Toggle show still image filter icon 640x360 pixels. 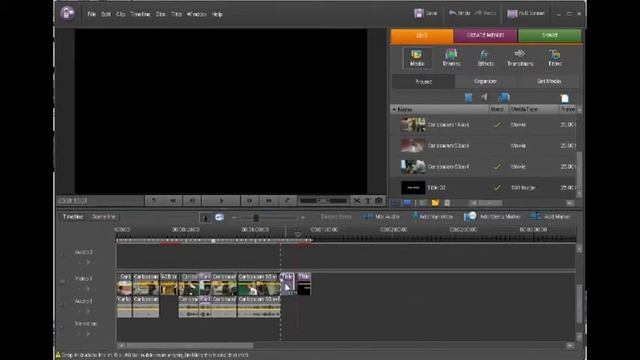(x=504, y=97)
